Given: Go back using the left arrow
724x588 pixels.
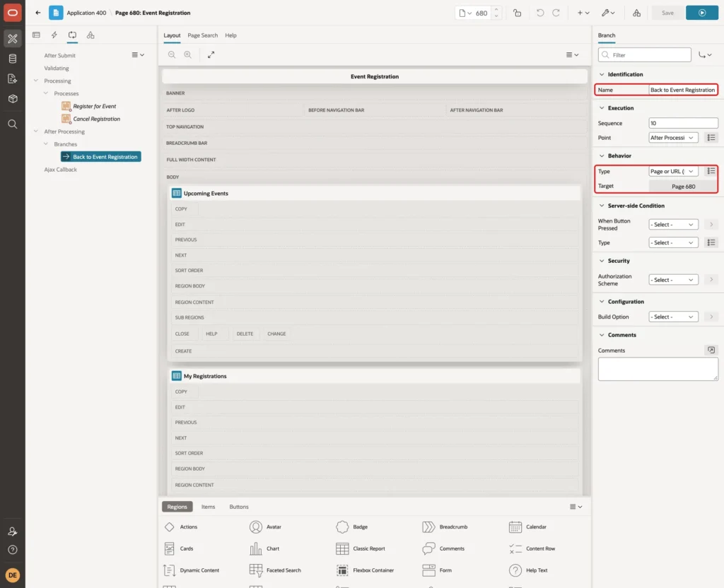Looking at the screenshot, I should (38, 13).
